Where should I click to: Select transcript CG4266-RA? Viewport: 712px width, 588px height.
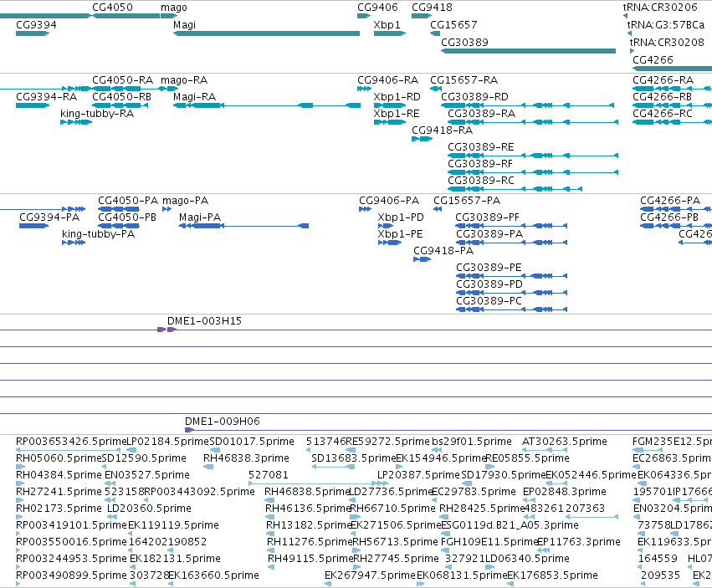[672, 89]
